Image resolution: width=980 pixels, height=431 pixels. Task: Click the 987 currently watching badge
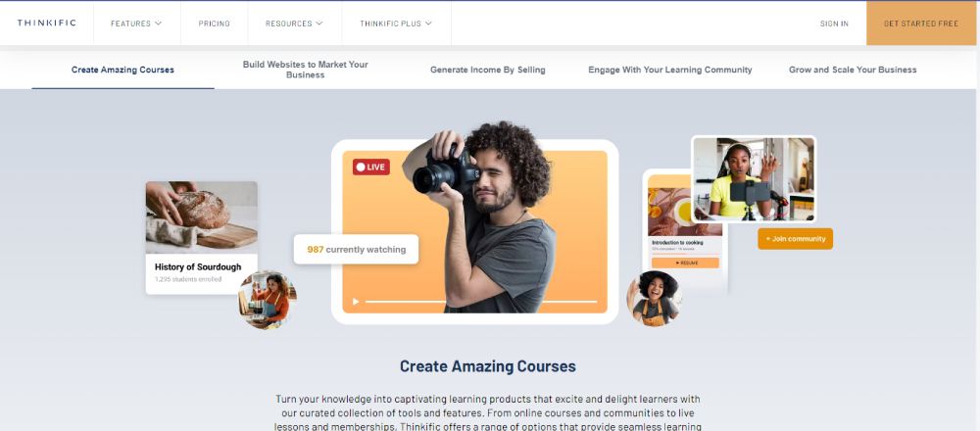[x=357, y=249]
